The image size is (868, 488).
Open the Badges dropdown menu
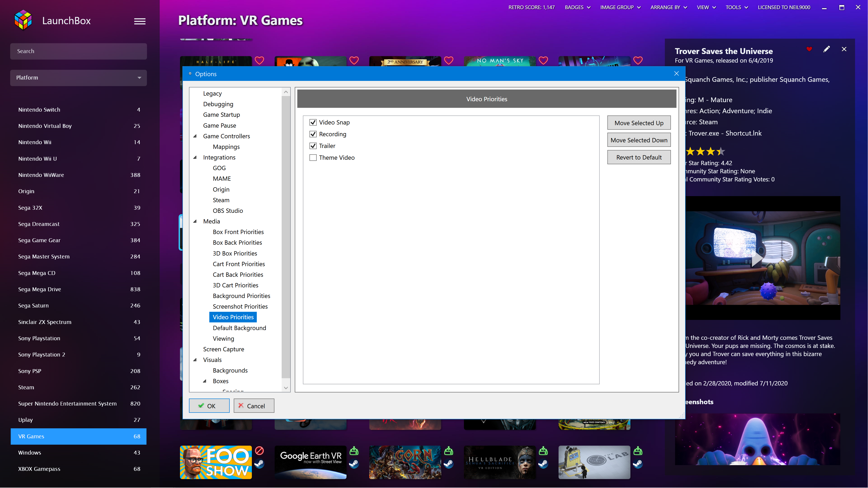coord(578,7)
